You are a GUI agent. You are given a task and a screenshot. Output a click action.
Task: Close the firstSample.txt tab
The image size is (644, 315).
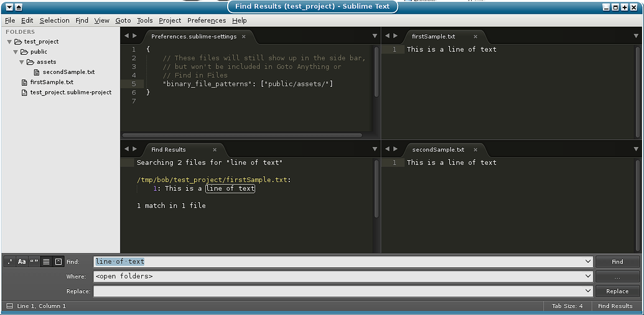point(475,37)
